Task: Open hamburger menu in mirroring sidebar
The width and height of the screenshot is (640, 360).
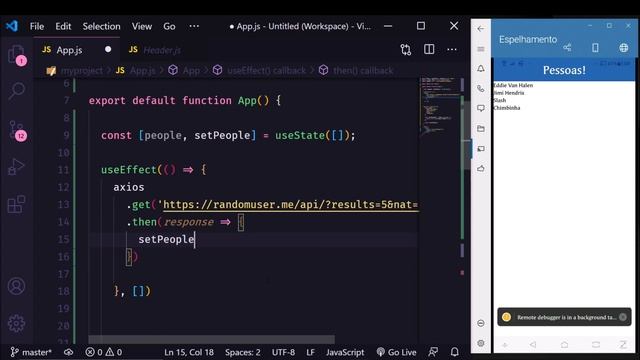Action: [481, 49]
